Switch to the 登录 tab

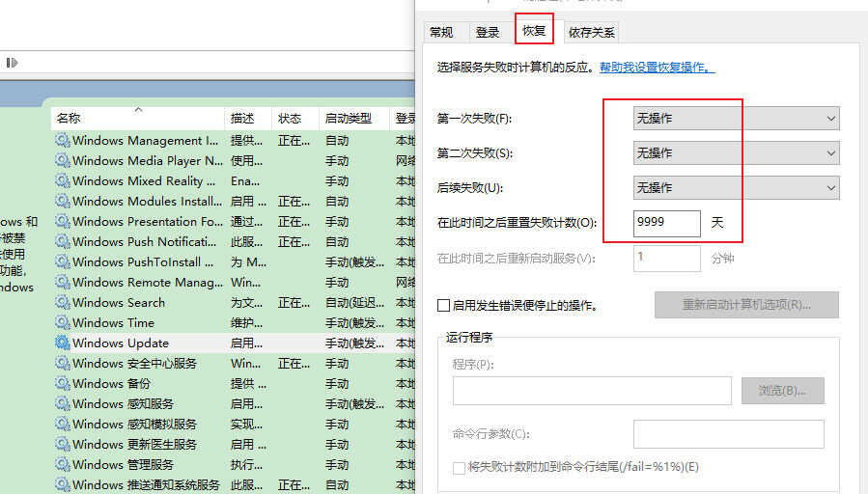(488, 33)
